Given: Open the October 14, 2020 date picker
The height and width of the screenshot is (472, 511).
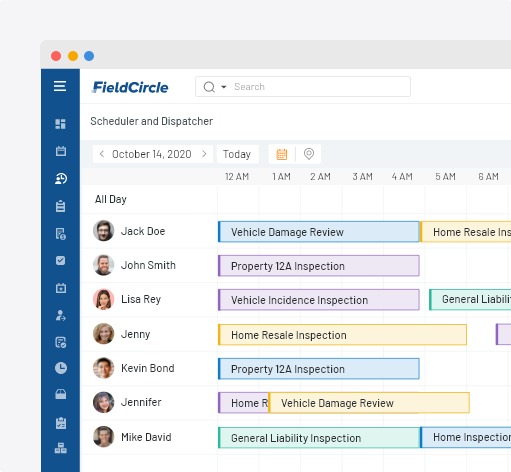Looking at the screenshot, I should pyautogui.click(x=152, y=154).
